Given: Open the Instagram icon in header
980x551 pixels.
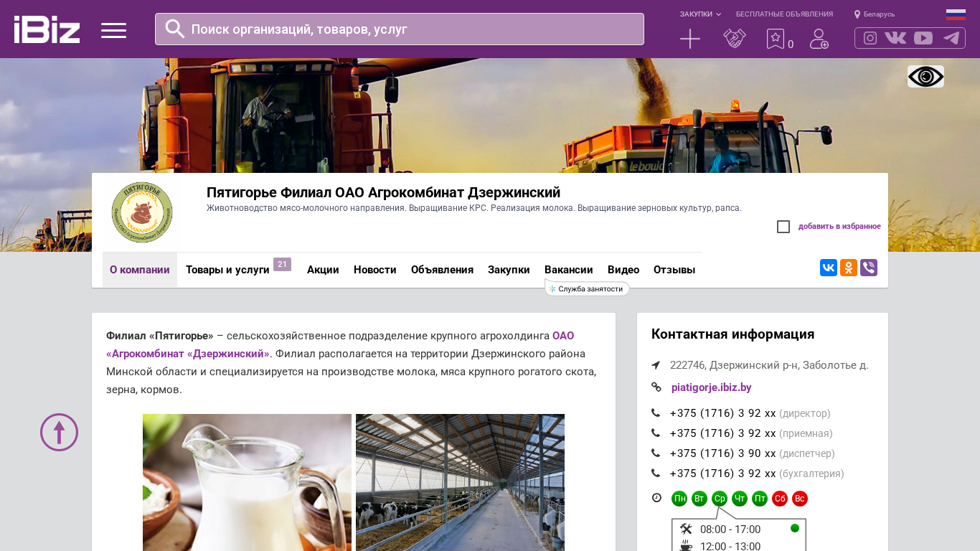Looking at the screenshot, I should point(870,38).
